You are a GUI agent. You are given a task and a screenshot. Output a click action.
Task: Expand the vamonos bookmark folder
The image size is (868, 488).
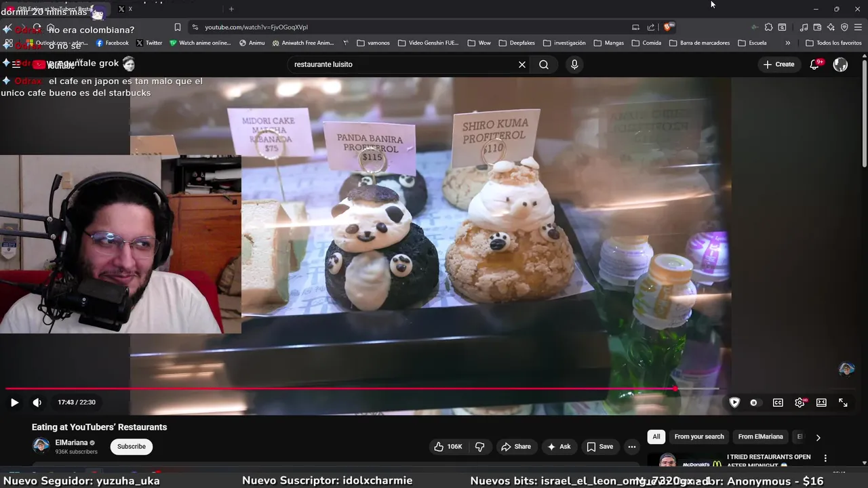click(x=373, y=43)
